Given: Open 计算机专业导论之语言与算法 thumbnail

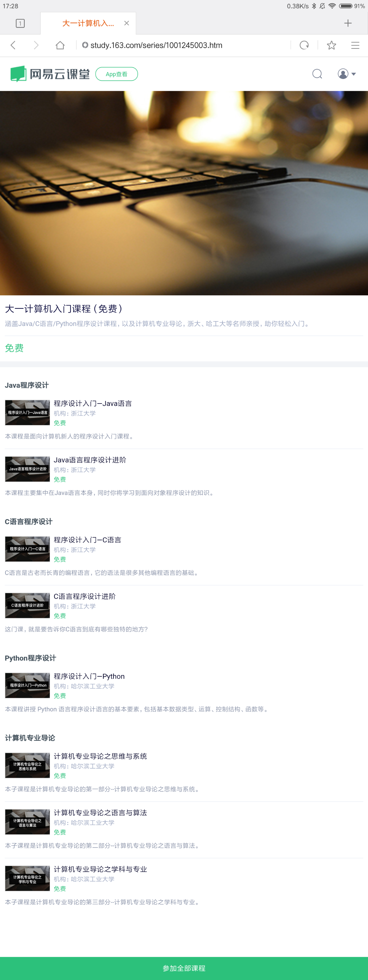Looking at the screenshot, I should coord(27,822).
